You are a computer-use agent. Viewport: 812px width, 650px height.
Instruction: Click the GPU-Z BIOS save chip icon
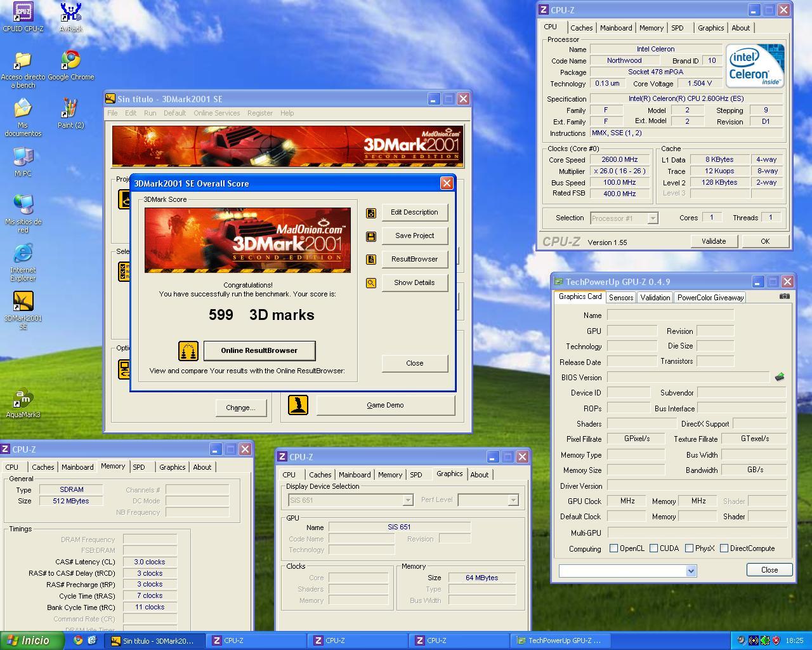pos(780,377)
